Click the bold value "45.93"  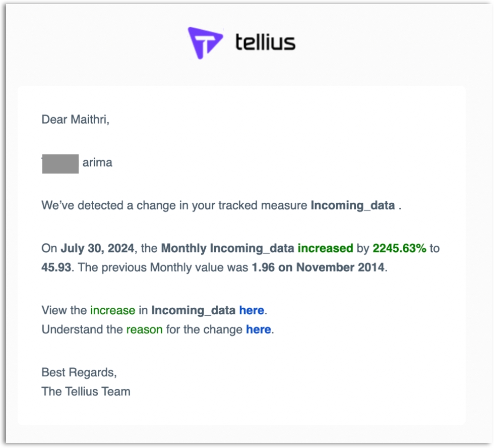coord(57,267)
